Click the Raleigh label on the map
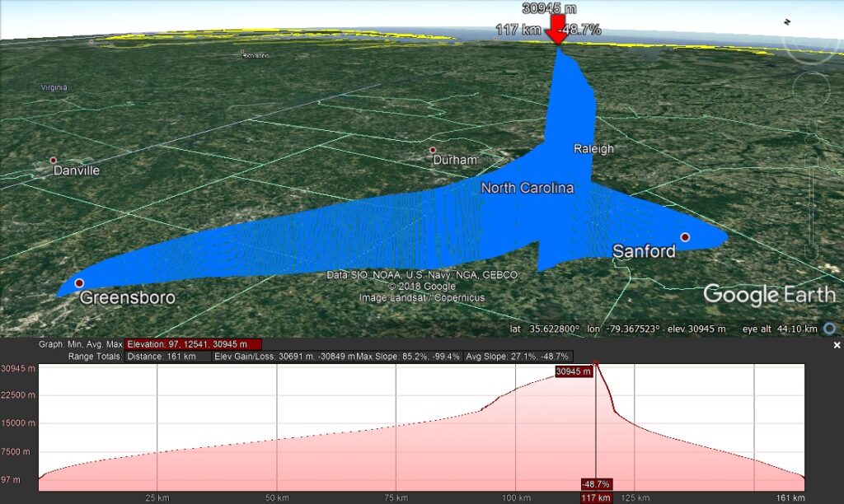 point(593,149)
